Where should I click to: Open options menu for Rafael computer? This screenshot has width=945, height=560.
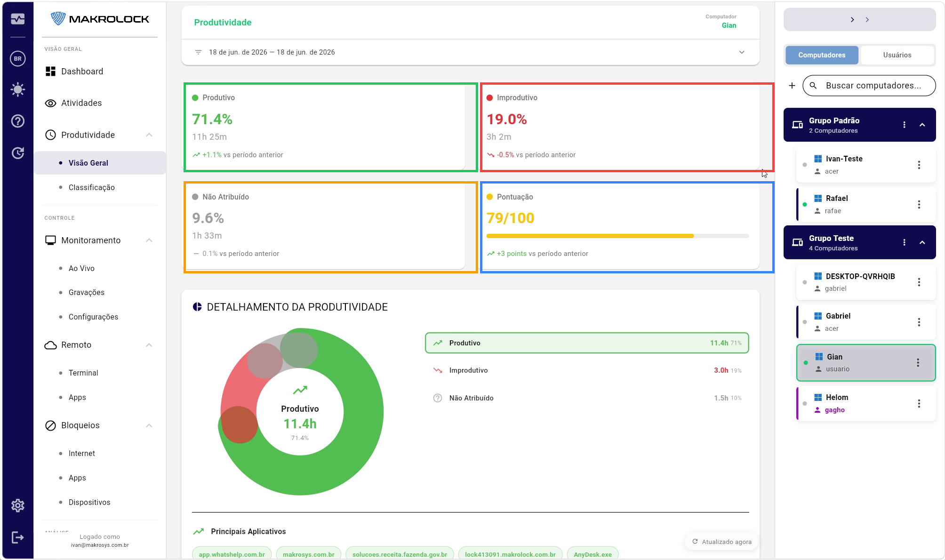(x=919, y=204)
